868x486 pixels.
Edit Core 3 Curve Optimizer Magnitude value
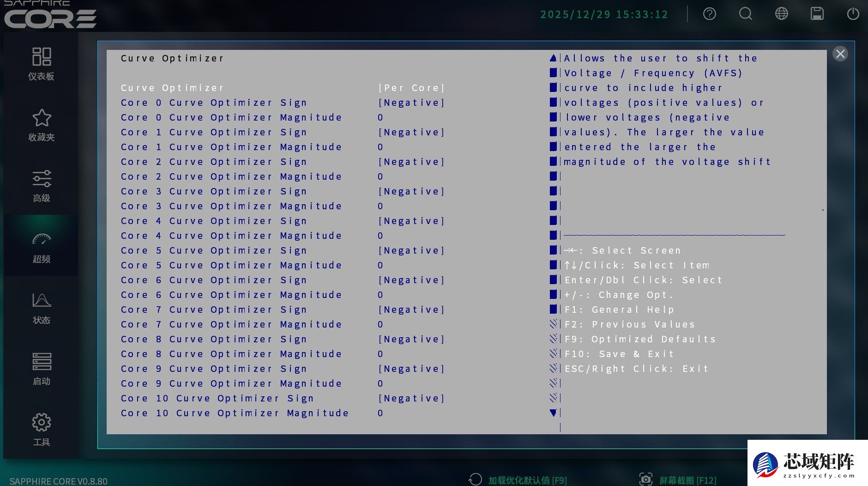(x=380, y=206)
